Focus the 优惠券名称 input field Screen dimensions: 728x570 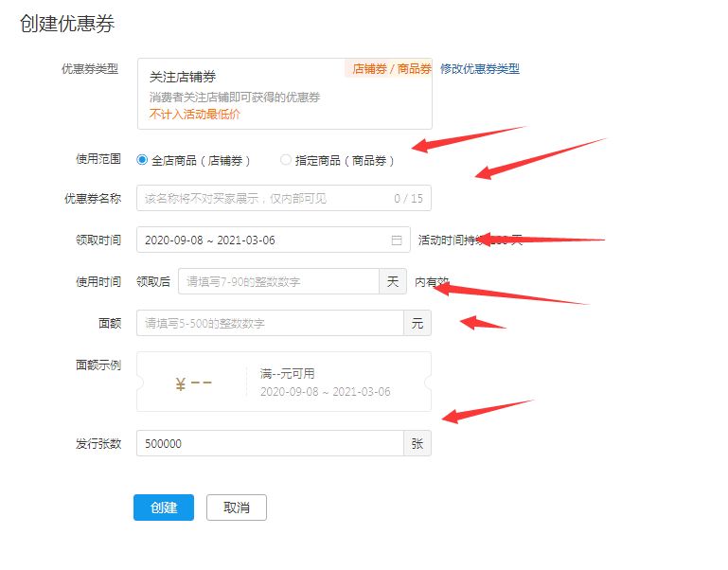tap(265, 199)
